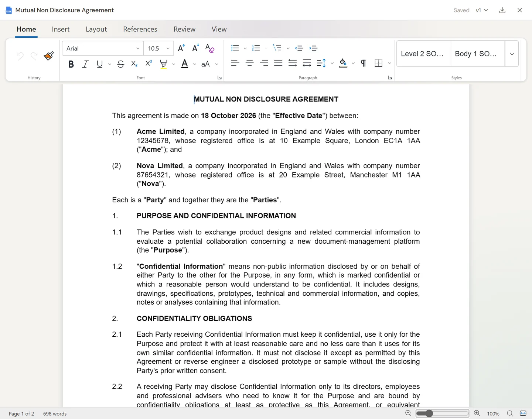
Task: Click Page 1 of 2 indicator
Action: coord(21,414)
